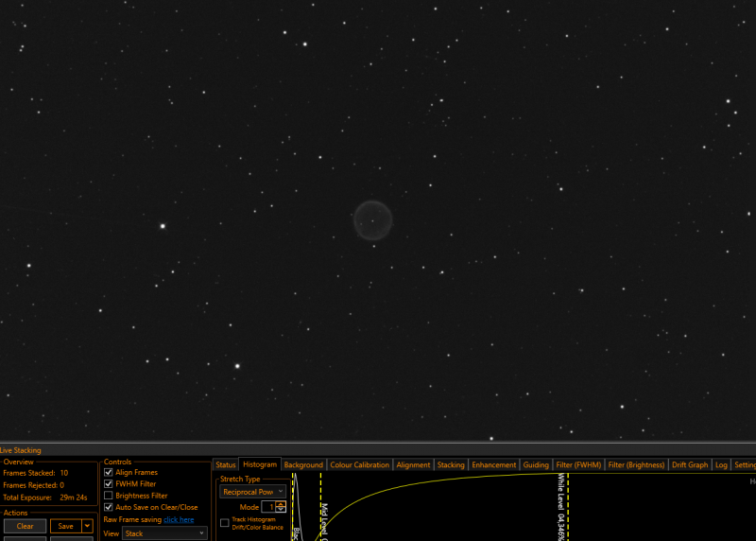Viewport: 756px width, 541px height.
Task: Click the White Level histogram marker line
Action: pos(568,507)
